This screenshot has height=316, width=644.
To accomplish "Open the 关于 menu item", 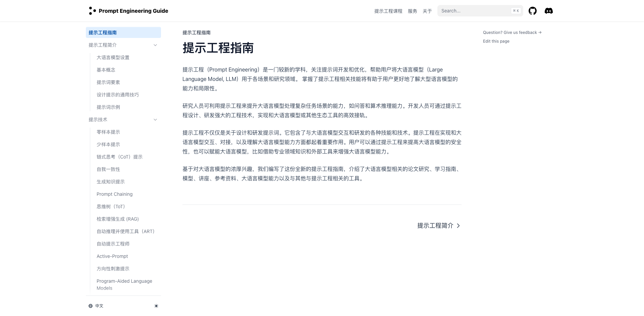I will click(x=427, y=11).
